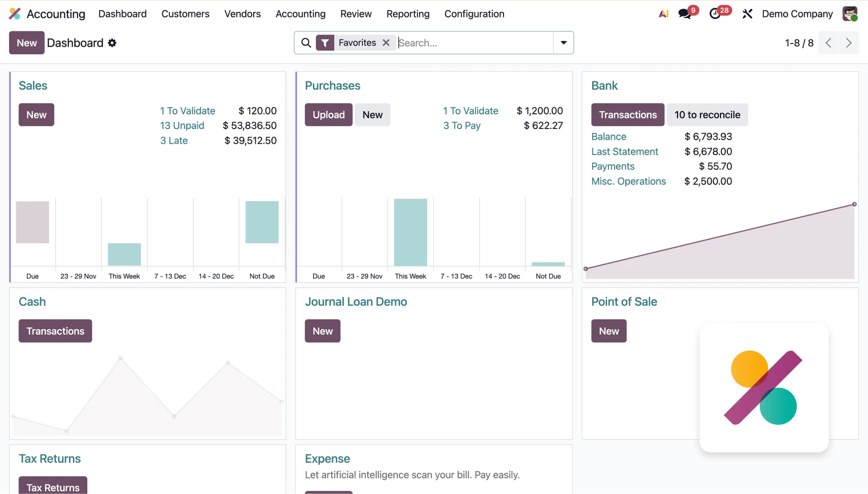Open 3 To Pay bills link

[462, 126]
